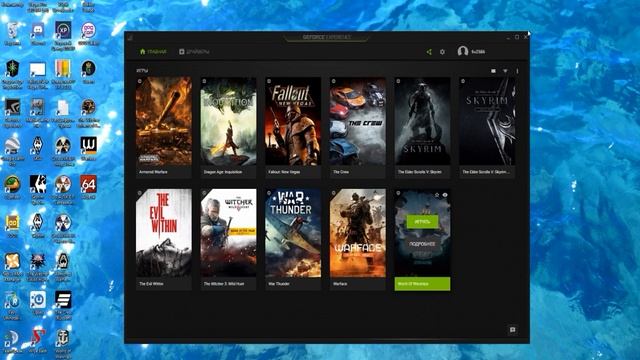The height and width of the screenshot is (360, 640).
Task: Toggle favorite star on World of Warships tile
Action: click(437, 195)
